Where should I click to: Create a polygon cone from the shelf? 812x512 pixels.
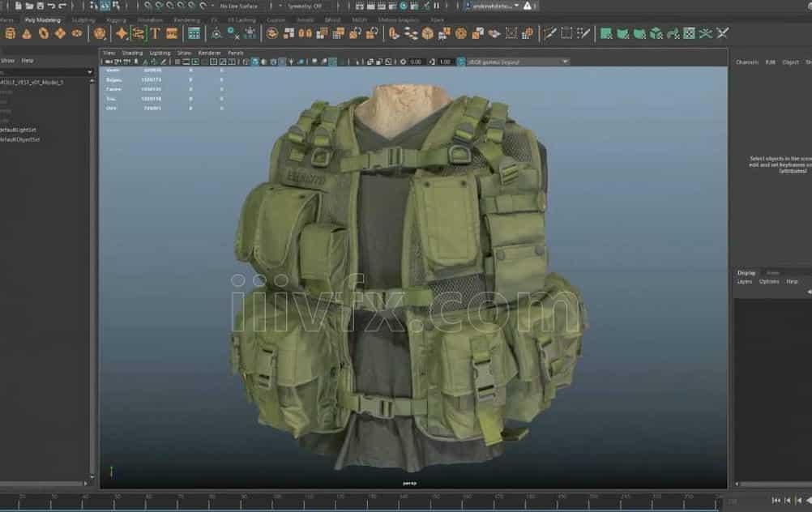(27, 34)
